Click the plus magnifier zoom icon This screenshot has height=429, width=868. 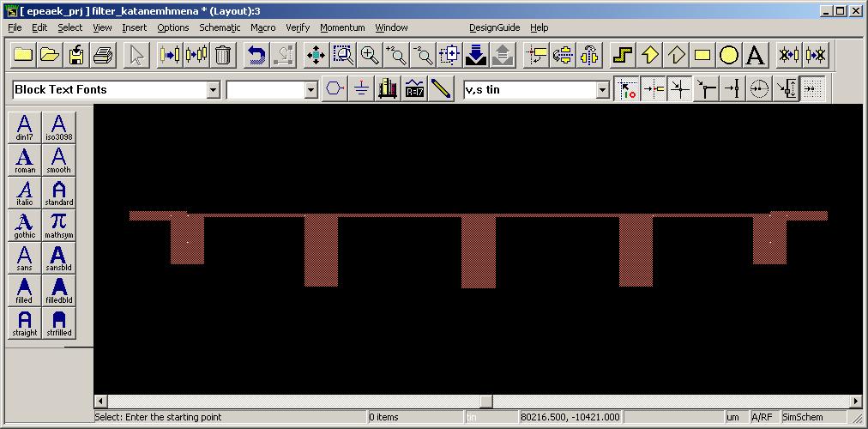coord(370,55)
